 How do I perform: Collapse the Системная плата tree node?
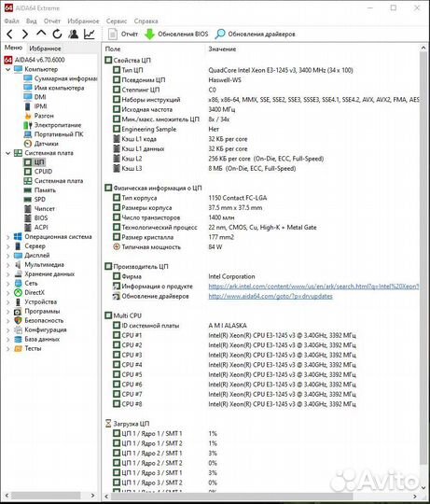(8, 153)
